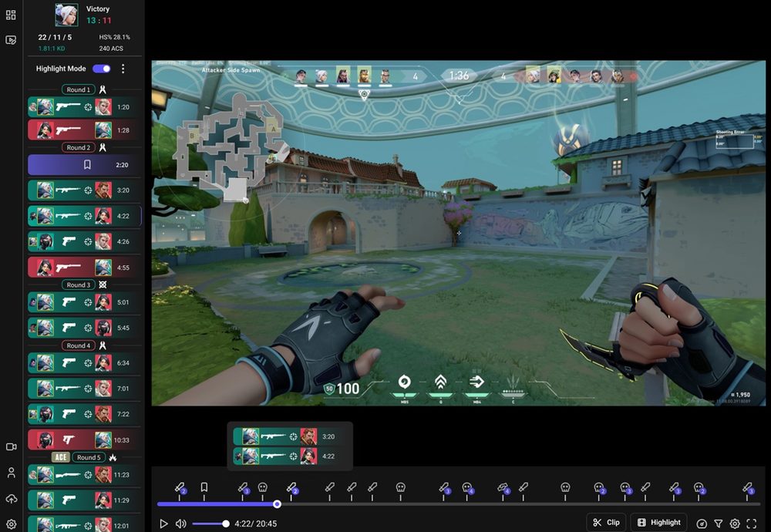Select the 5:45 kill event row
771x532 pixels.
84,328
